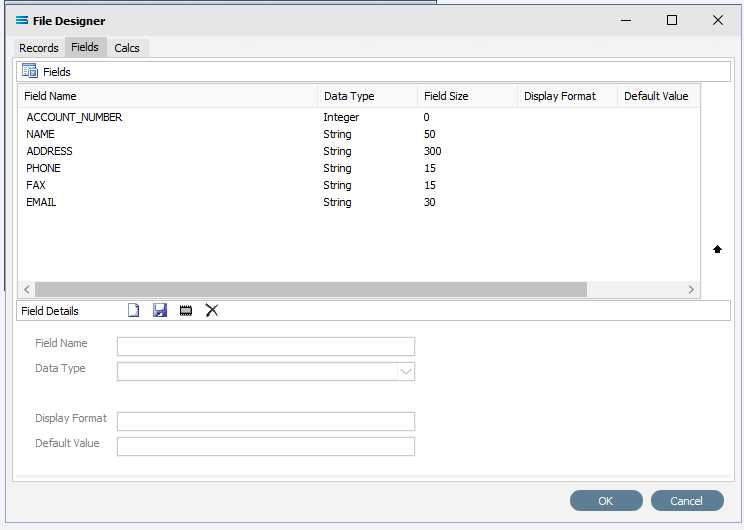This screenshot has height=530, width=744.
Task: Select the NAME field row
Action: coord(359,134)
